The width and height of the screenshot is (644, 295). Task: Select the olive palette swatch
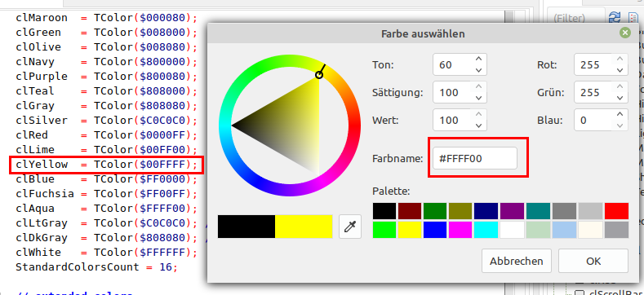pyautogui.click(x=461, y=211)
